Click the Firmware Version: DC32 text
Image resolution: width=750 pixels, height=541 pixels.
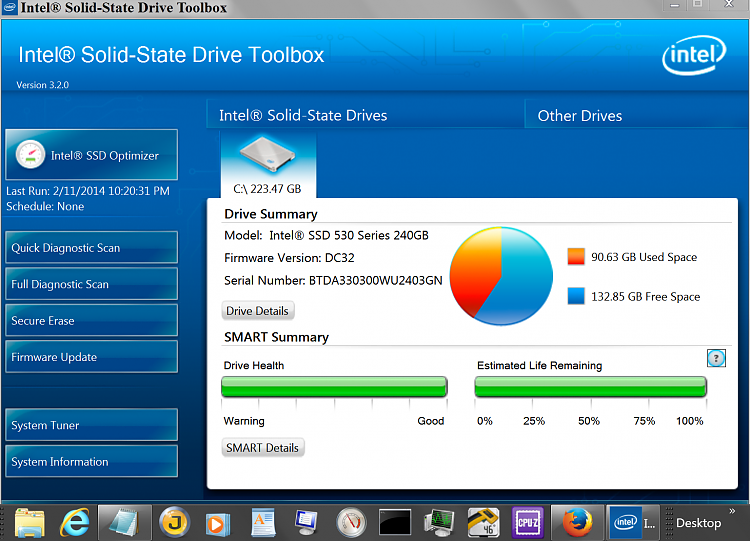point(289,258)
